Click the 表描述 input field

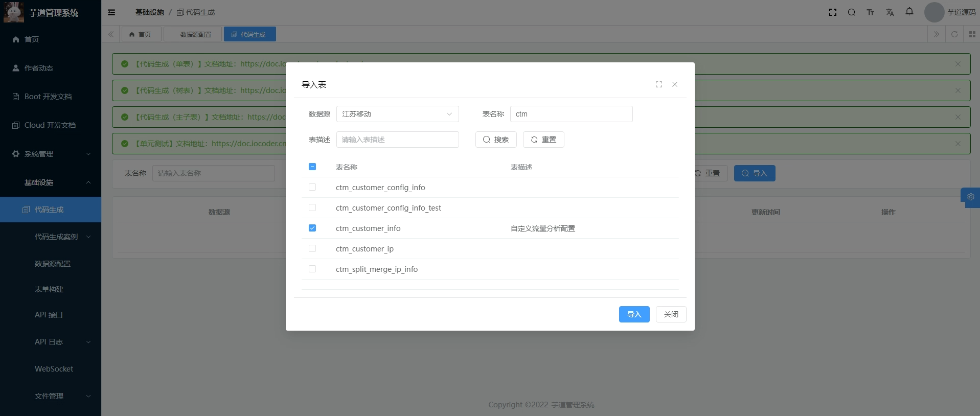[x=397, y=140]
